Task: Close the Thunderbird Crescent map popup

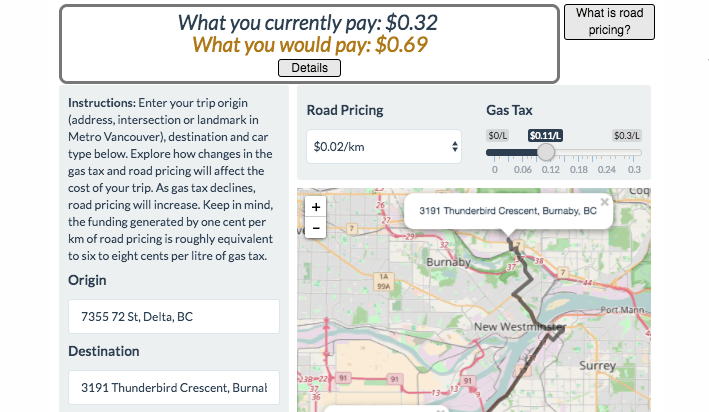Action: (605, 202)
